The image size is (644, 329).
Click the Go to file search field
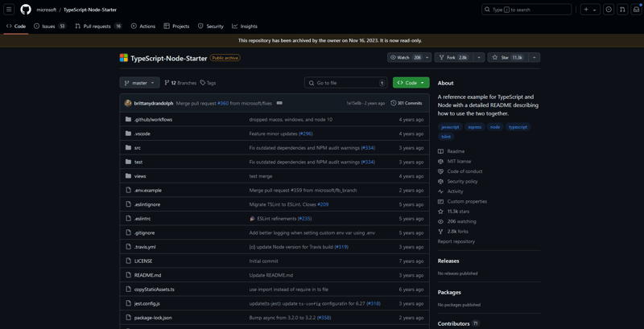(346, 83)
